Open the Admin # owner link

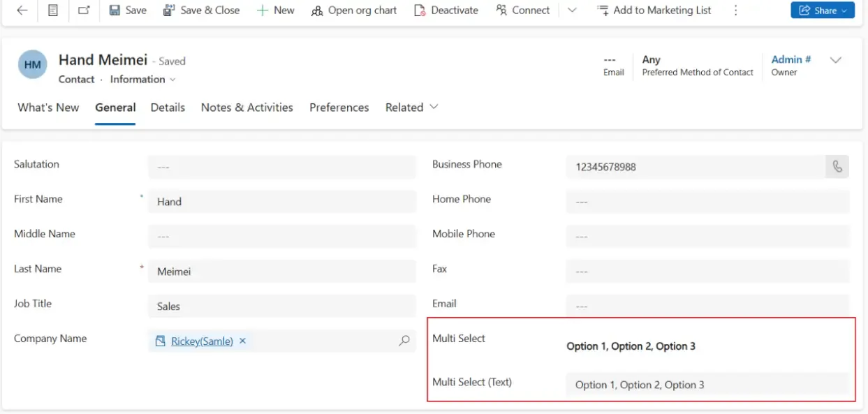791,59
